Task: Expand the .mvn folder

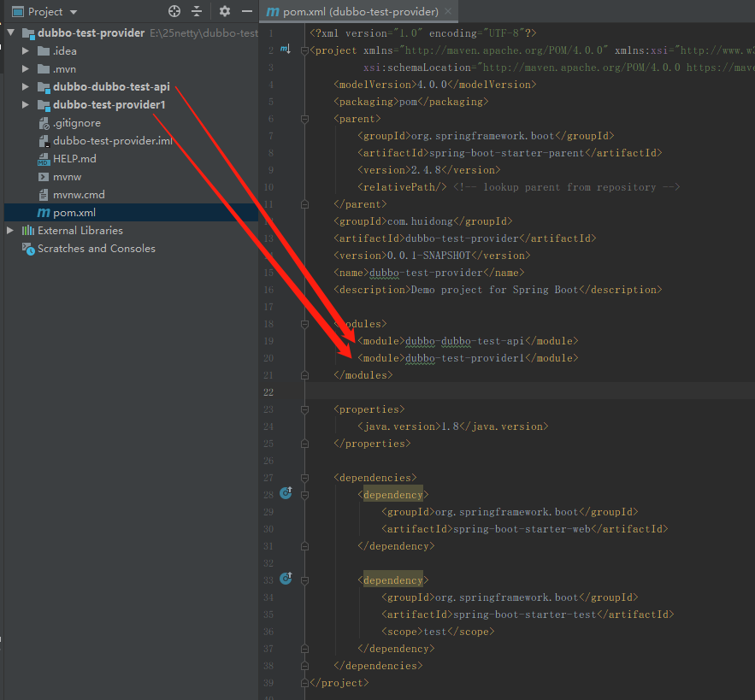Action: (x=26, y=69)
